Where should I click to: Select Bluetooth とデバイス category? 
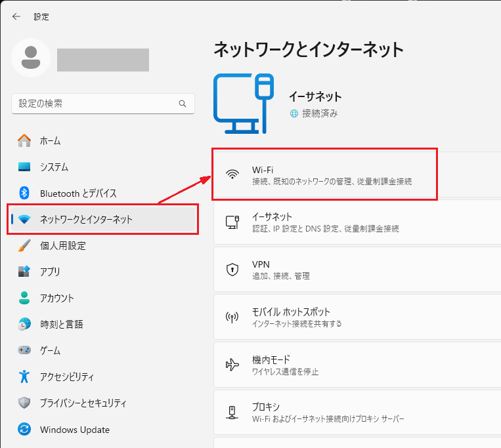tap(103, 193)
